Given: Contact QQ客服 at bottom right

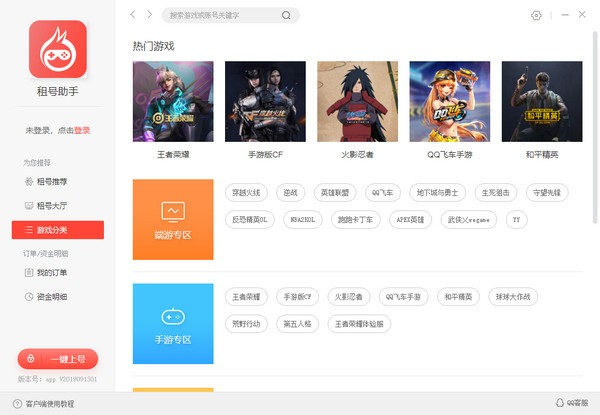Looking at the screenshot, I should [572, 403].
